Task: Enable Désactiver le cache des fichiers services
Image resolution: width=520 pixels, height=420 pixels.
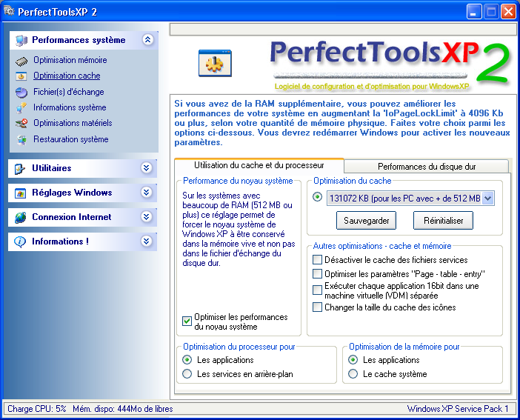Action: pos(317,260)
